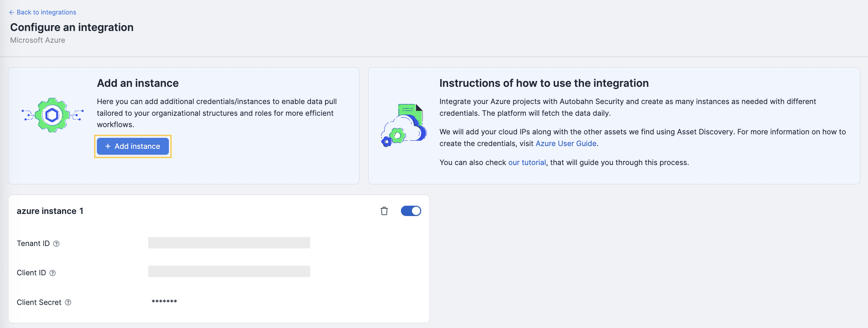Delete azure instance 1 with trash icon

pos(384,211)
